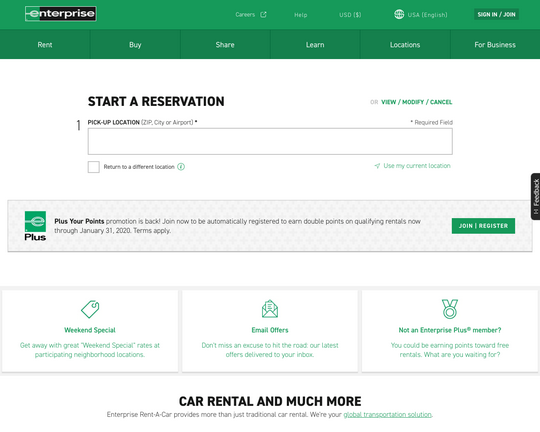540x432 pixels.
Task: Click the Weekend Special heading
Action: 90,330
